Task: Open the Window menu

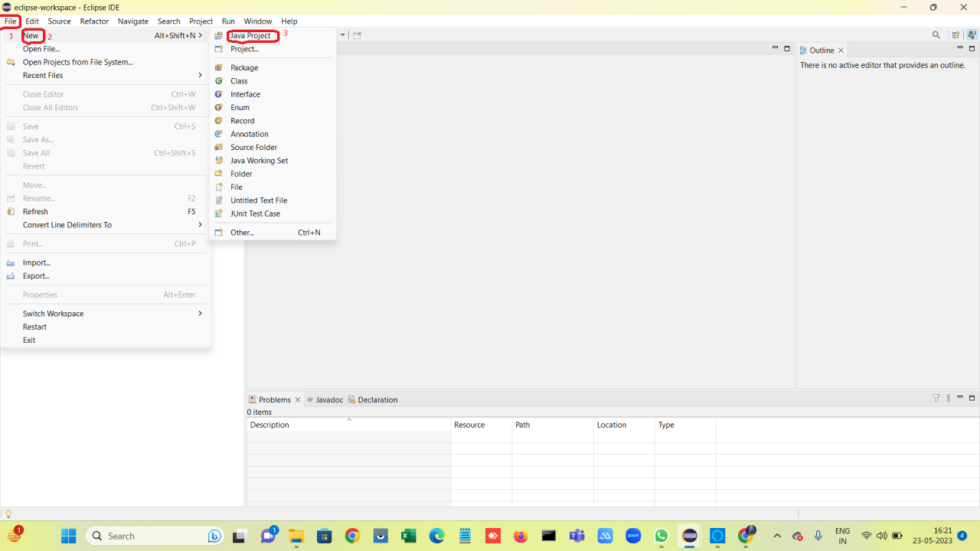Action: [x=258, y=21]
